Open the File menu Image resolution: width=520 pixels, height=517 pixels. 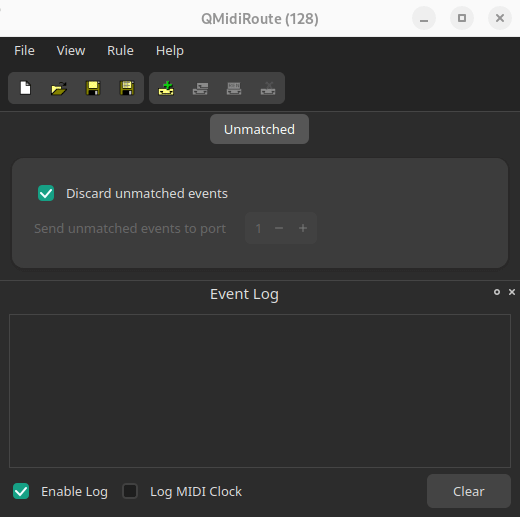[x=24, y=51]
